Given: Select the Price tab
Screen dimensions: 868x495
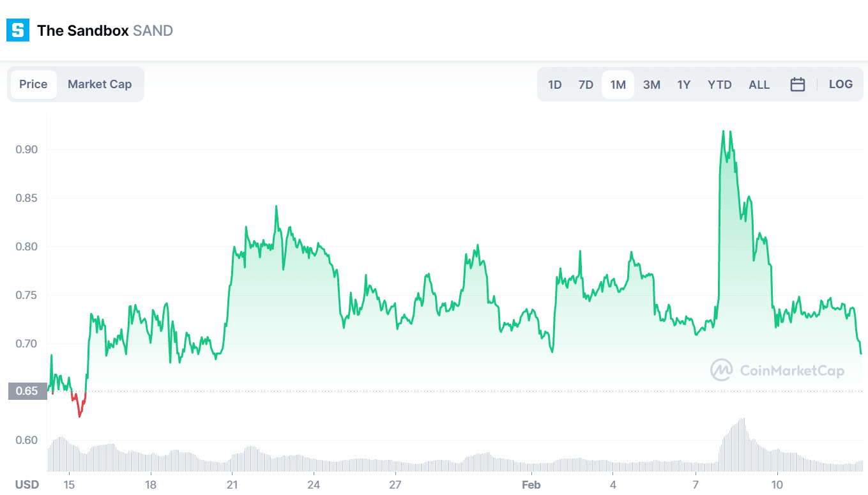Looking at the screenshot, I should (33, 84).
